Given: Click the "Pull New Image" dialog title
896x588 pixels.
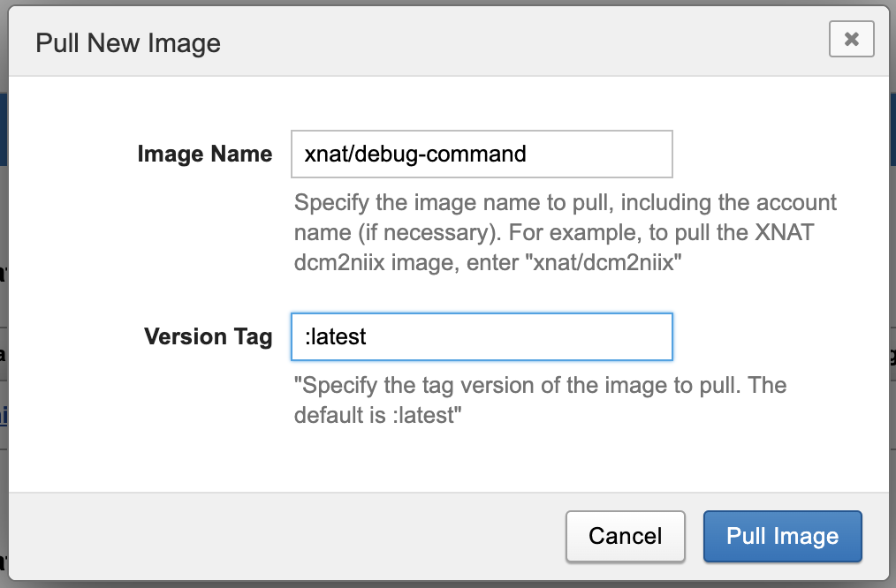Looking at the screenshot, I should pos(128,42).
